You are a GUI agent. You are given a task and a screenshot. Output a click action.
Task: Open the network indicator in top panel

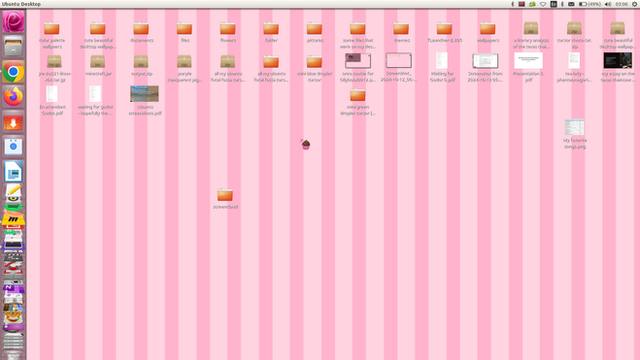point(543,4)
